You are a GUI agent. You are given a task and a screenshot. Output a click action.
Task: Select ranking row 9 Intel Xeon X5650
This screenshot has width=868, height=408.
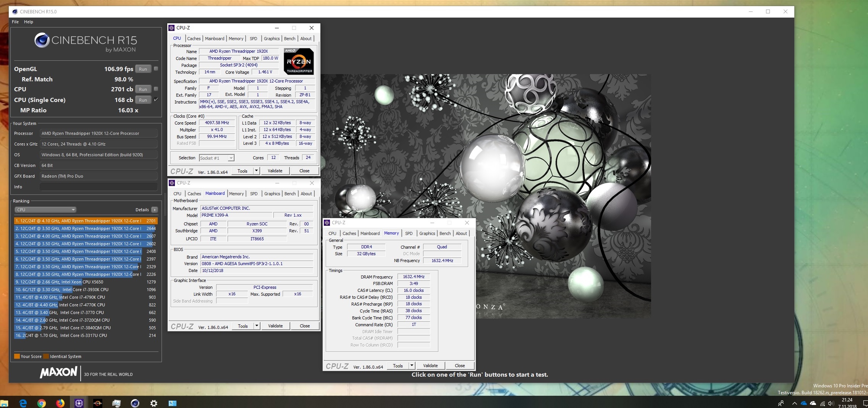pos(86,282)
